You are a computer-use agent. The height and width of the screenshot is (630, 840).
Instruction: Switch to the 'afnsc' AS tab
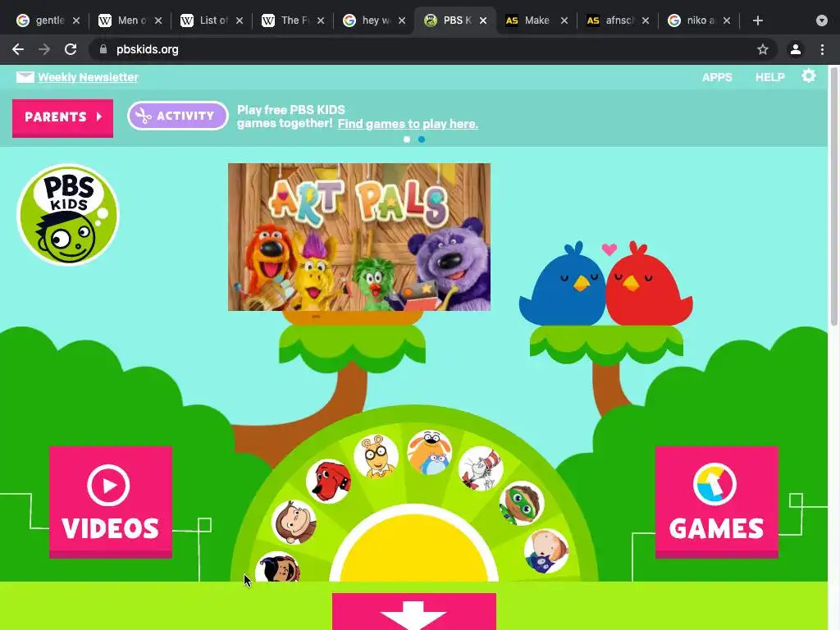618,21
